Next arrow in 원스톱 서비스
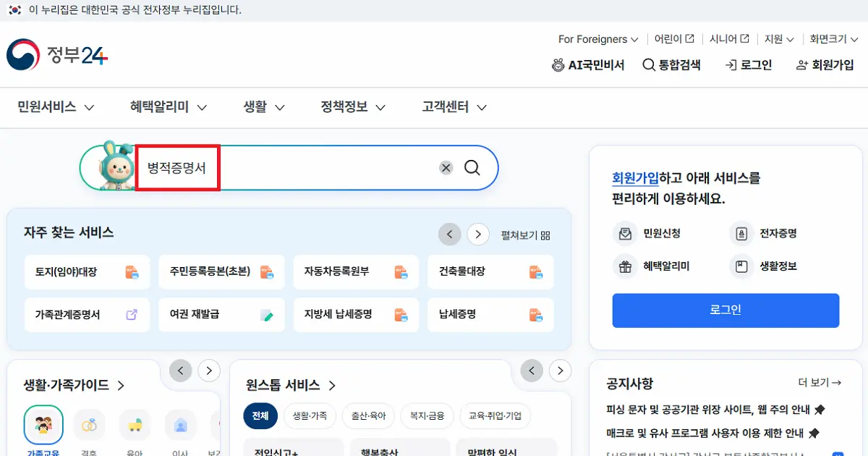Viewport: 868px width, 456px height. coord(560,371)
